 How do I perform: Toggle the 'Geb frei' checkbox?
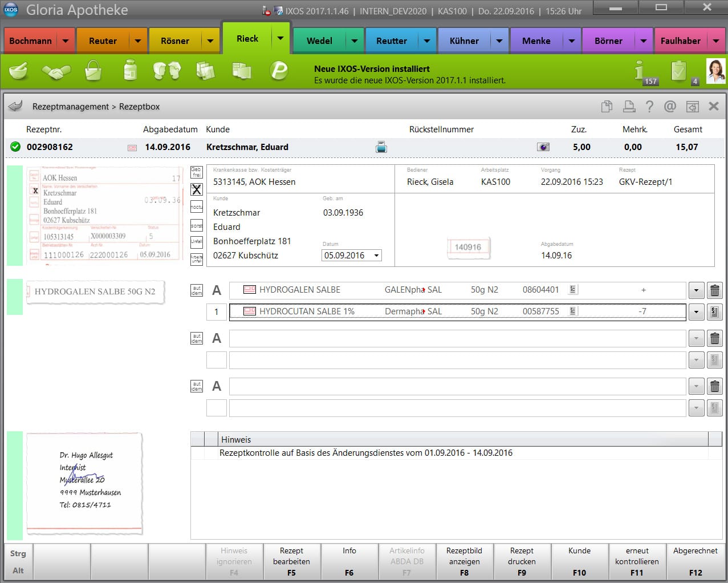[196, 172]
